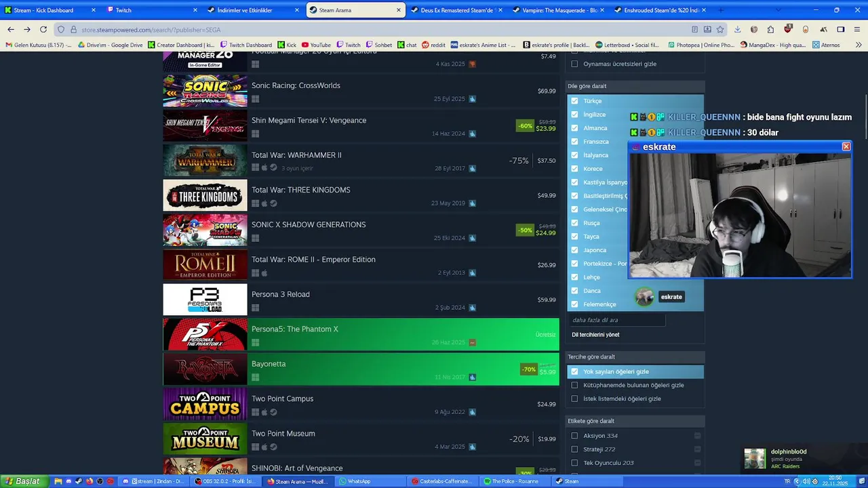
Task: Click the SONIC X SHADOW GENERATIONS thumbnail
Action: (205, 230)
